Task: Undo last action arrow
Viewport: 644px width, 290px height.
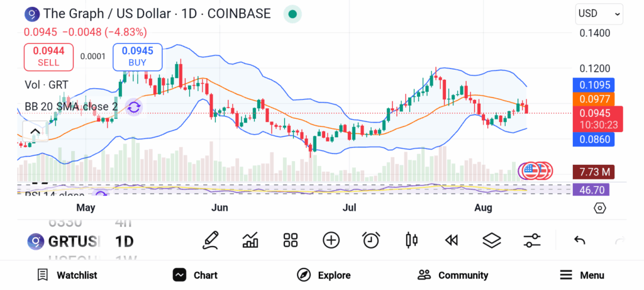Action: [x=579, y=240]
